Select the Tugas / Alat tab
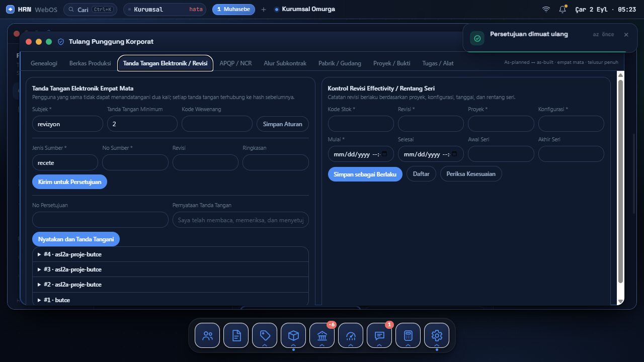This screenshot has height=362, width=644. point(438,63)
